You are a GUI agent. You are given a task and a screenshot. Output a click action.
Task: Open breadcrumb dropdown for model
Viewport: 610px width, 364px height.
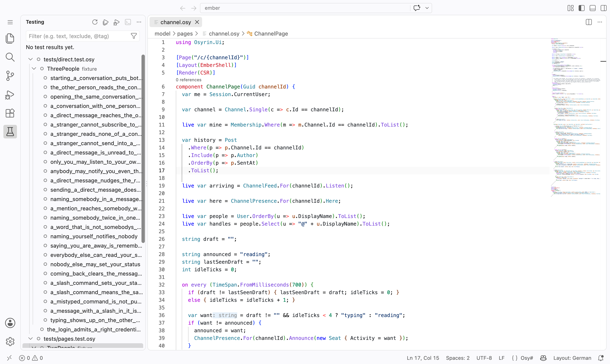point(162,34)
